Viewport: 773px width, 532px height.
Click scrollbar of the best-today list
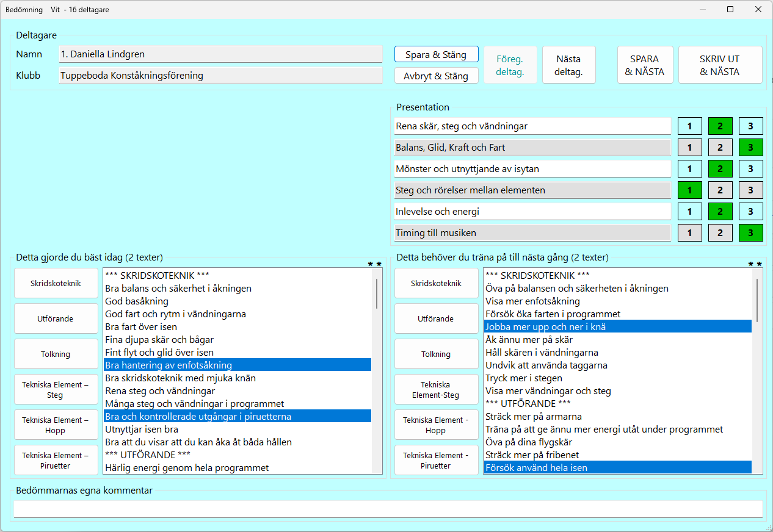(x=377, y=371)
